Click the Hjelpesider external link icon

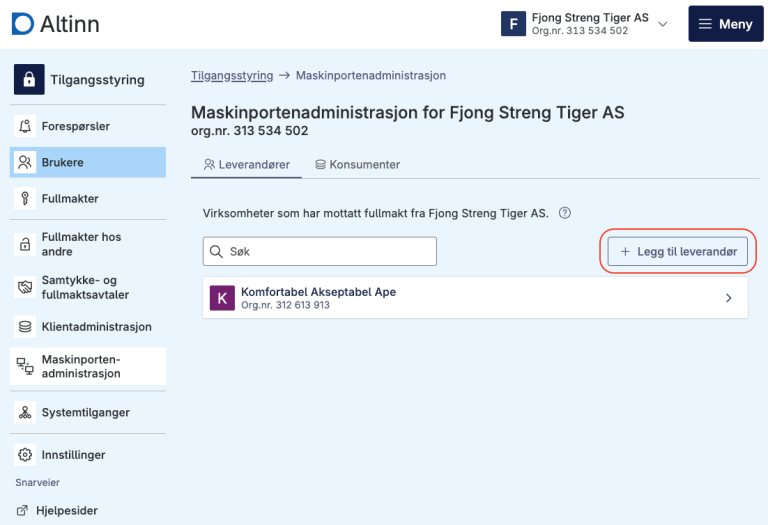(x=22, y=510)
